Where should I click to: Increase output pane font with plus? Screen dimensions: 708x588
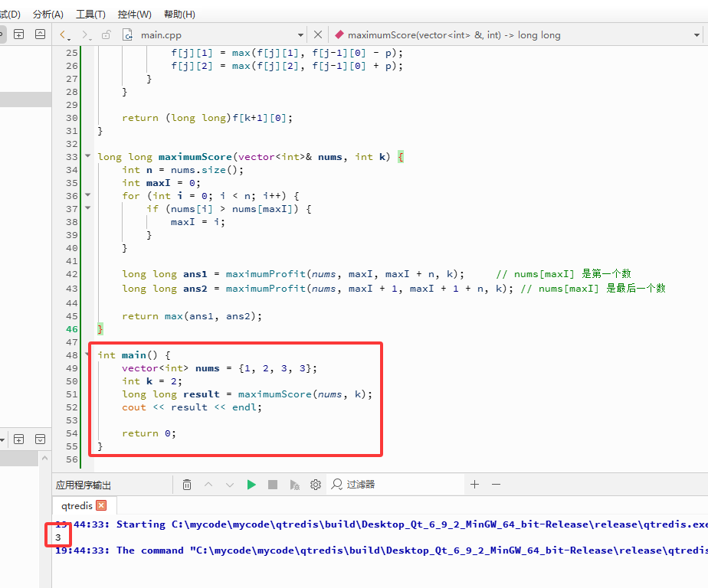pyautogui.click(x=474, y=485)
